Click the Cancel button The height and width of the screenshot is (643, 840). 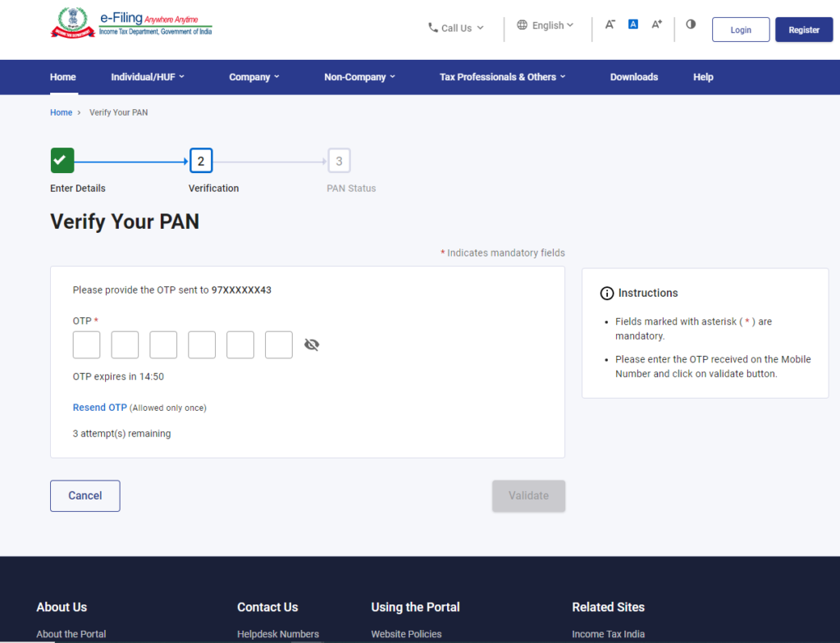coord(84,495)
